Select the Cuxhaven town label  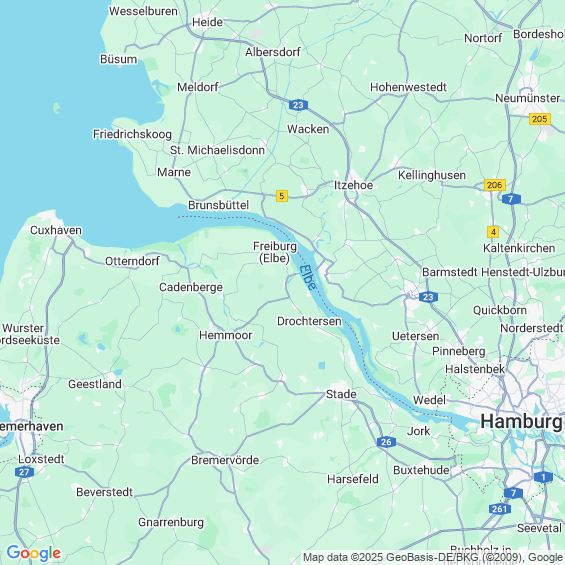tap(56, 230)
